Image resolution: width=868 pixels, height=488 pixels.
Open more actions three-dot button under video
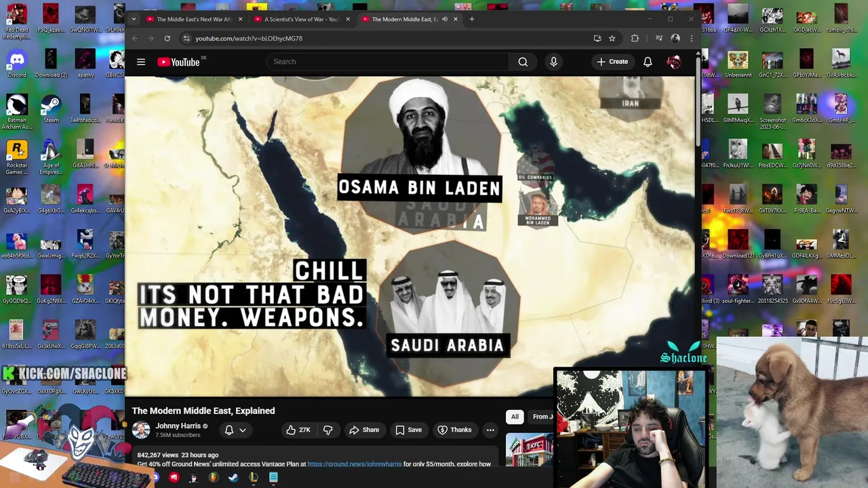click(490, 430)
